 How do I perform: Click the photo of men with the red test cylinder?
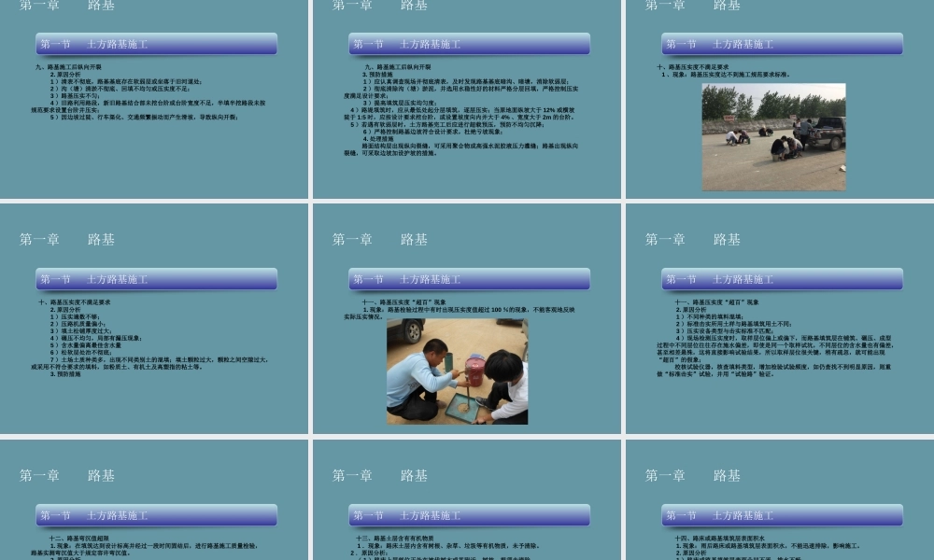pos(457,371)
